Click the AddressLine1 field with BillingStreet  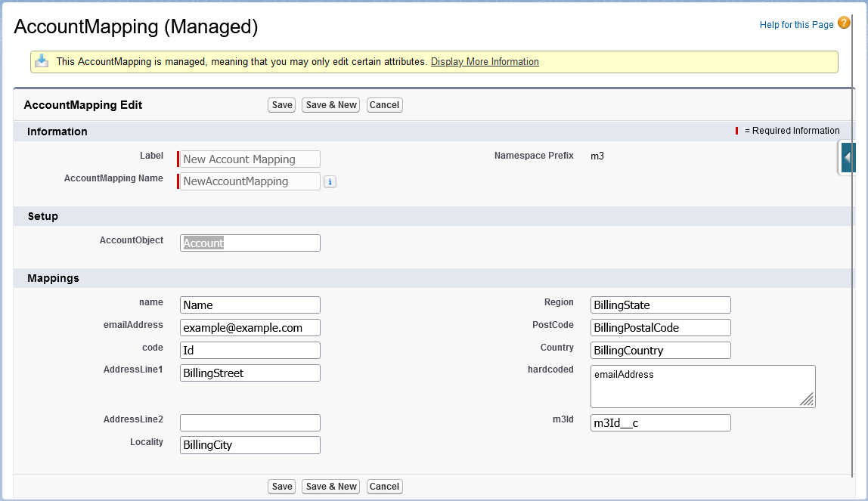coord(250,373)
